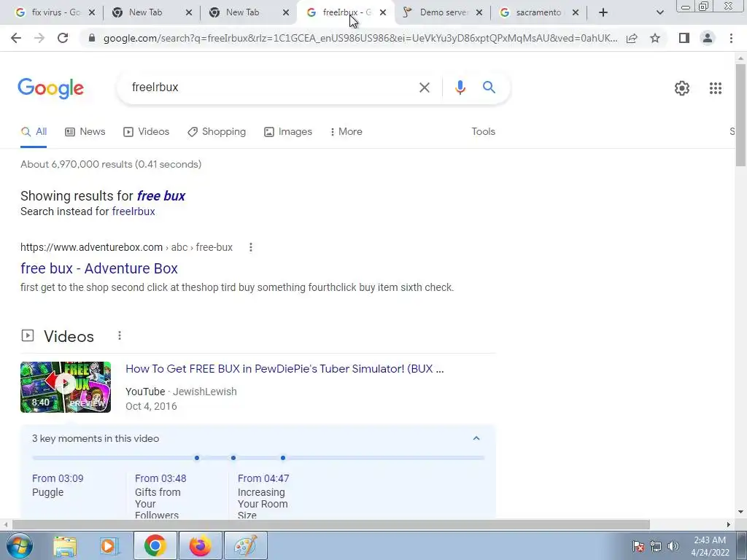This screenshot has height=560, width=747.
Task: Open a new browser tab
Action: point(603,12)
